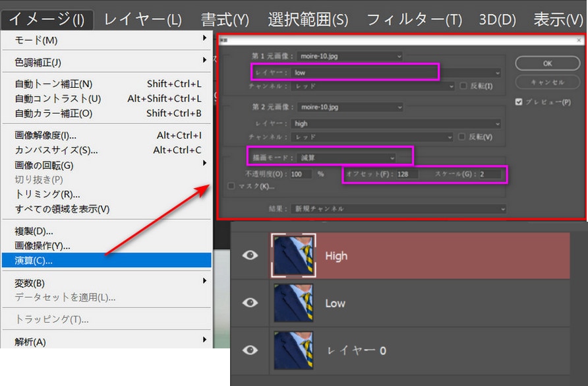Close the calculations dialog

pyautogui.click(x=579, y=40)
